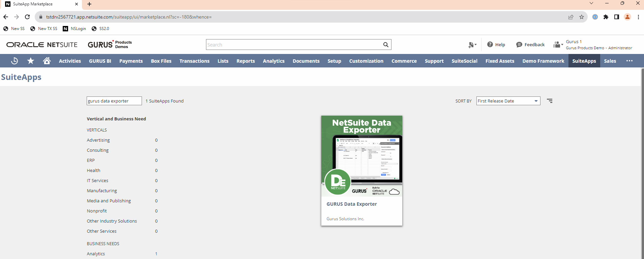Click the browser address bar URL

tap(129, 17)
